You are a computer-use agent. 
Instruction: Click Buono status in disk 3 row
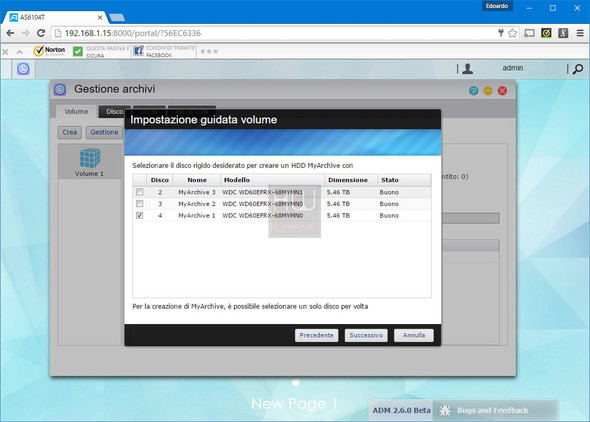[389, 204]
